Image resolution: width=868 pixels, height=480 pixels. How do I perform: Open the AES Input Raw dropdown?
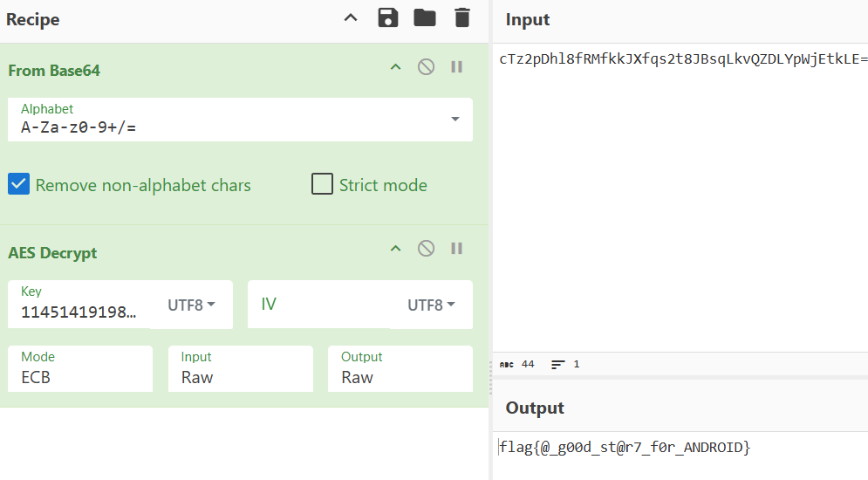(240, 368)
